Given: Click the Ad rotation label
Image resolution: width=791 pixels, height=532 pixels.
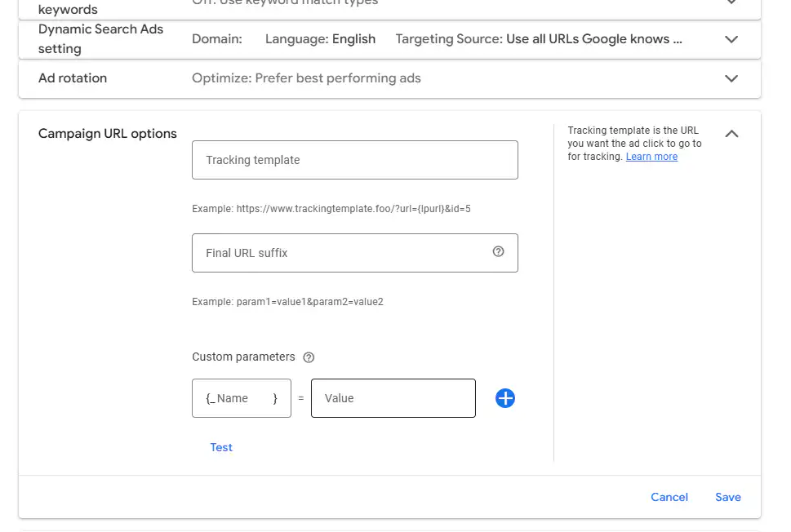Looking at the screenshot, I should pos(73,78).
